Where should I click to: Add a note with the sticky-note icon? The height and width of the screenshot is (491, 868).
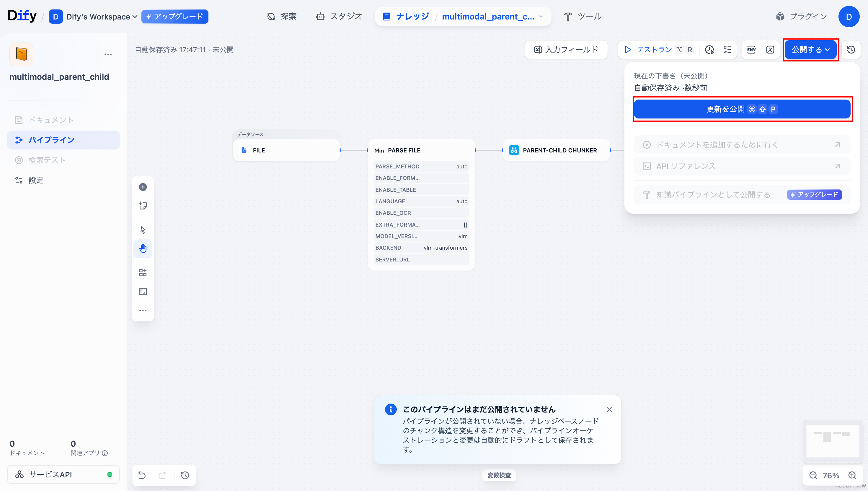tap(143, 206)
